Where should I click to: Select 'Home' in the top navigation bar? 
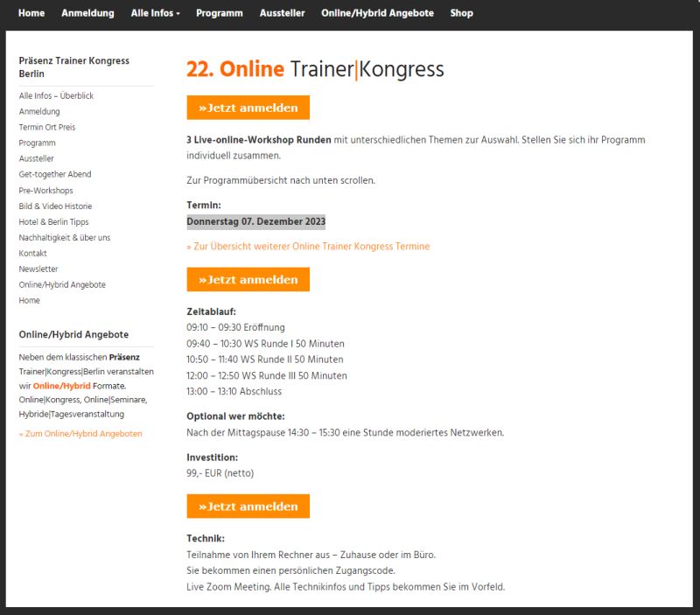pos(31,13)
